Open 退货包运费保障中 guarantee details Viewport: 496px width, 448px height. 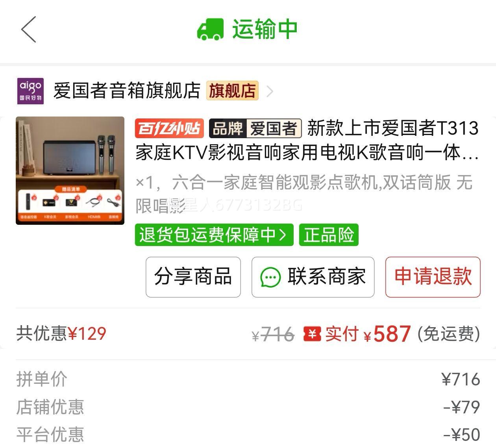coord(214,235)
